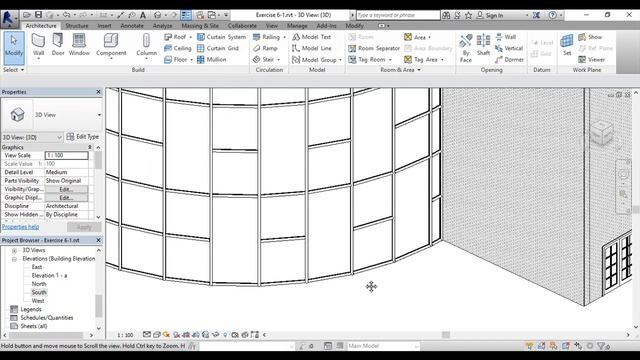Click the Roof tool
This screenshot has height=360, width=640.
175,37
